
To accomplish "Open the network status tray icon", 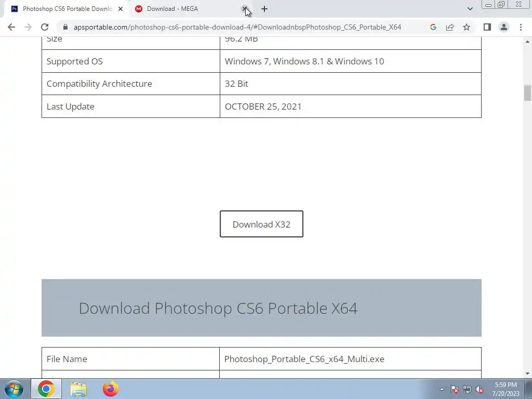I will tap(467, 389).
